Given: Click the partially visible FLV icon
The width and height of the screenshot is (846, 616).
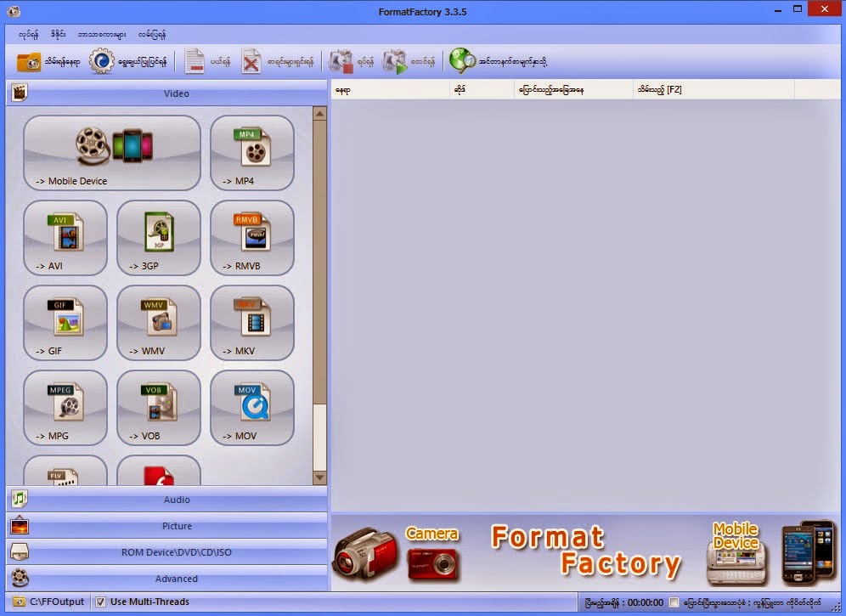Looking at the screenshot, I should click(65, 471).
